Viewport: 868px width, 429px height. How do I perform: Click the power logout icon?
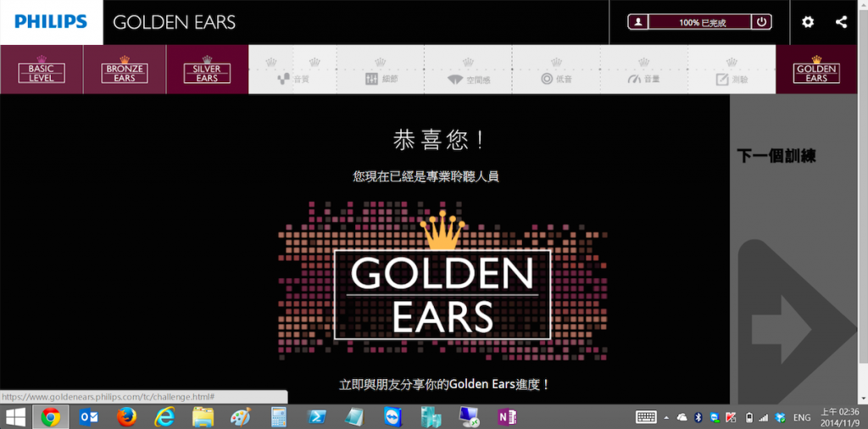coord(762,22)
